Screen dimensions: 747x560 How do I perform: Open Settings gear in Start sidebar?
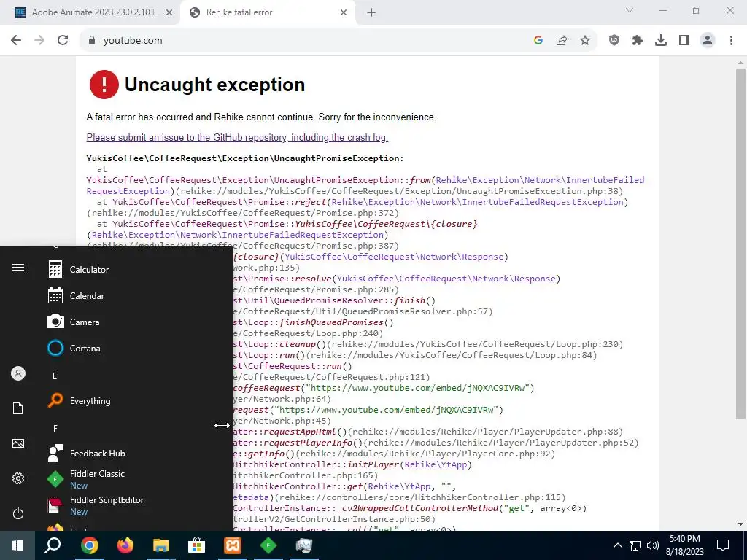(18, 478)
